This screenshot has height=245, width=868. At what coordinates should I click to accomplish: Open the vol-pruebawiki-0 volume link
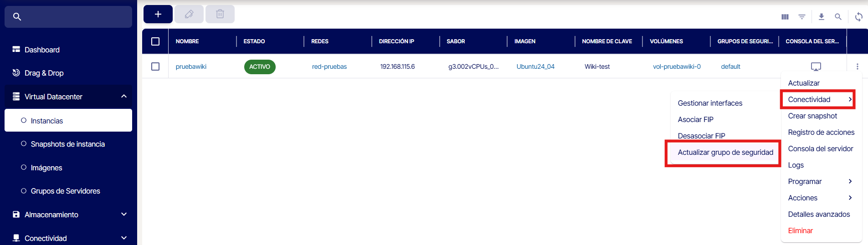point(676,66)
